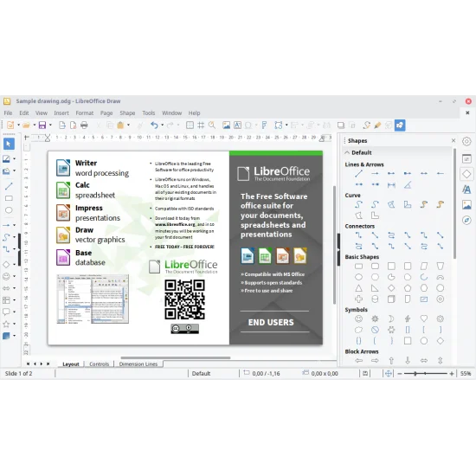This screenshot has height=476, width=476.
Task: Click the zoom out minus button
Action: pyautogui.click(x=400, y=374)
